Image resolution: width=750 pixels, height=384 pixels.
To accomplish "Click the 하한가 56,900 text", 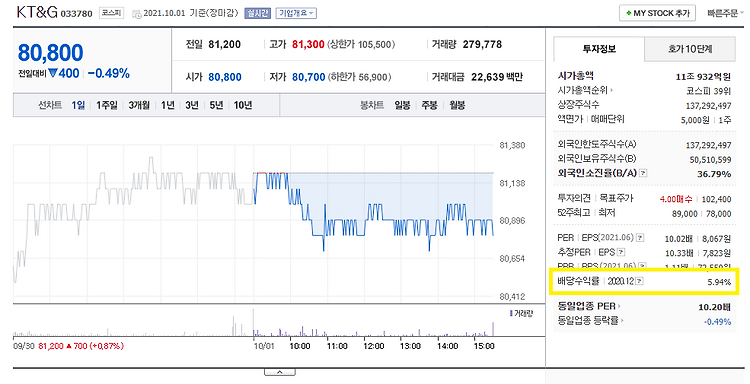I will 360,77.
